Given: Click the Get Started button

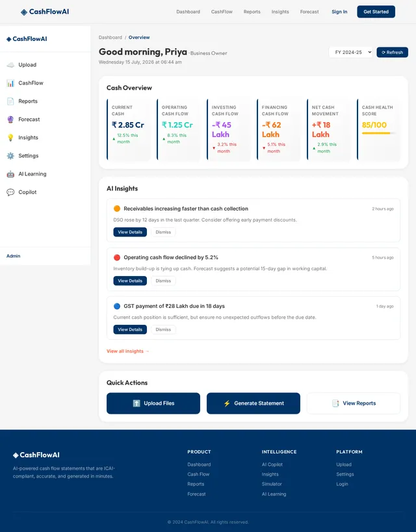Looking at the screenshot, I should (x=376, y=12).
